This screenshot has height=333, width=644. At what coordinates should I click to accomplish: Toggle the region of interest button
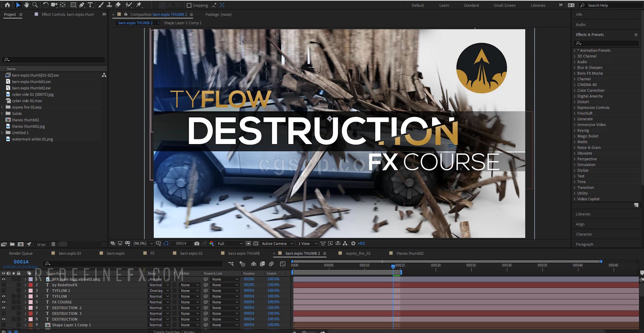[x=248, y=244]
